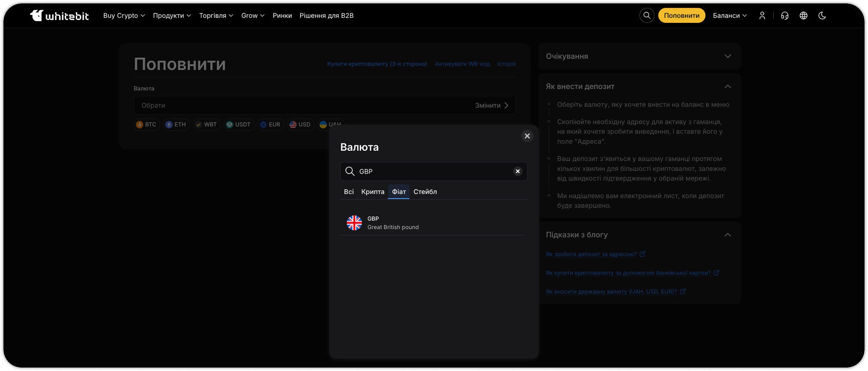Open external link icon for bank card article

pyautogui.click(x=716, y=273)
